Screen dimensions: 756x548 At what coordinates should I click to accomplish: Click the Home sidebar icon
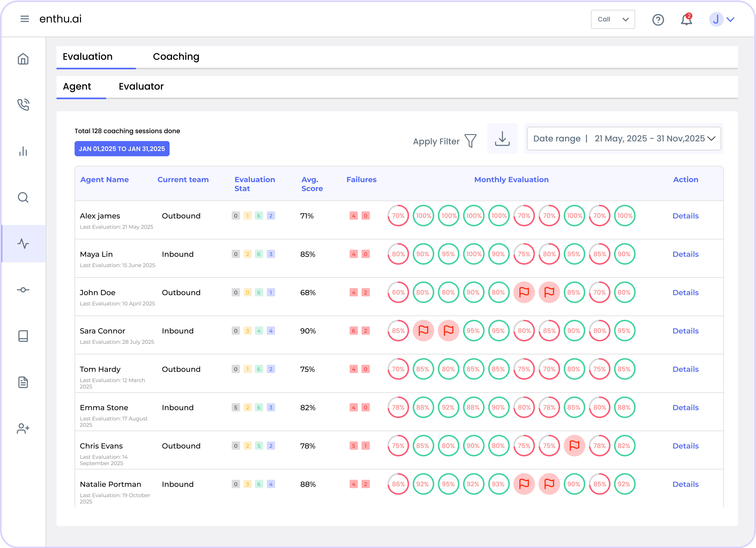[23, 59]
